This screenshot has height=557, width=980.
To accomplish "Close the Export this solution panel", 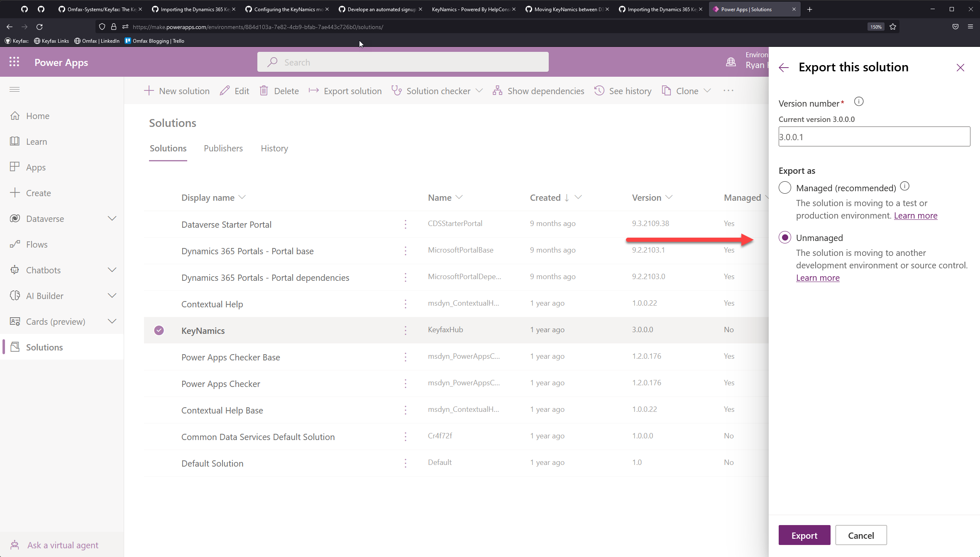I will point(960,68).
